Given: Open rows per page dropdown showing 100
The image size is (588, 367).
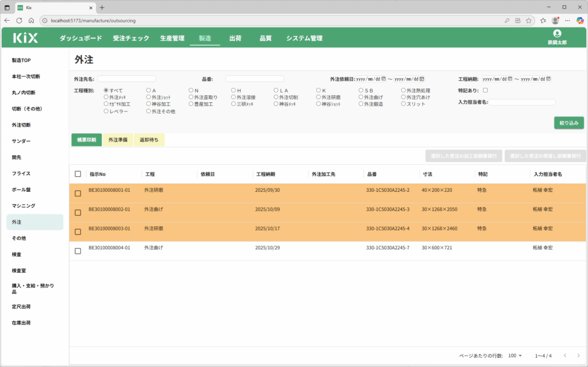Looking at the screenshot, I should pos(515,356).
